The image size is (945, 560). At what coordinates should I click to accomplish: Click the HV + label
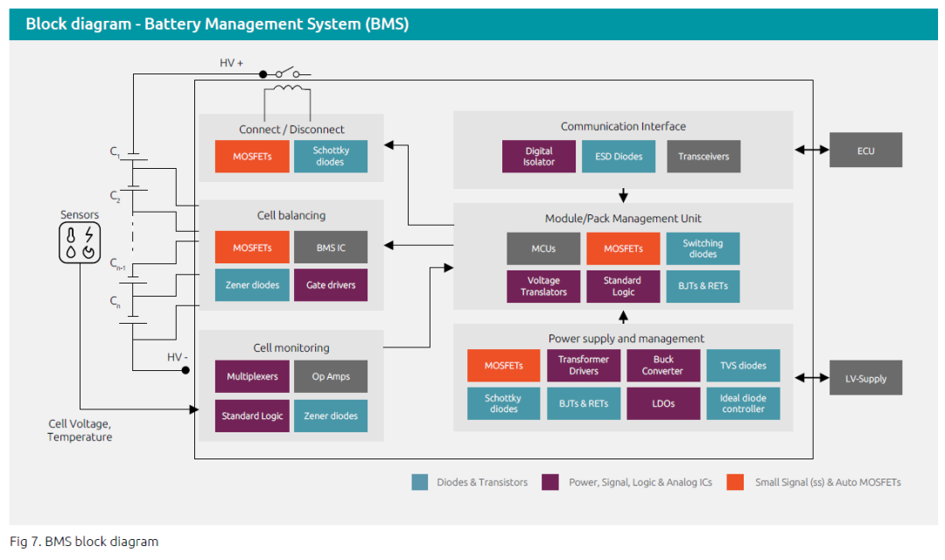click(x=231, y=63)
